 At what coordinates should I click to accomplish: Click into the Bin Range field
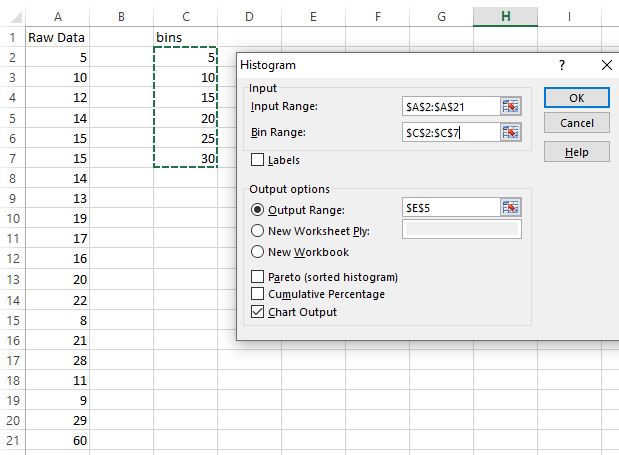pyautogui.click(x=451, y=132)
